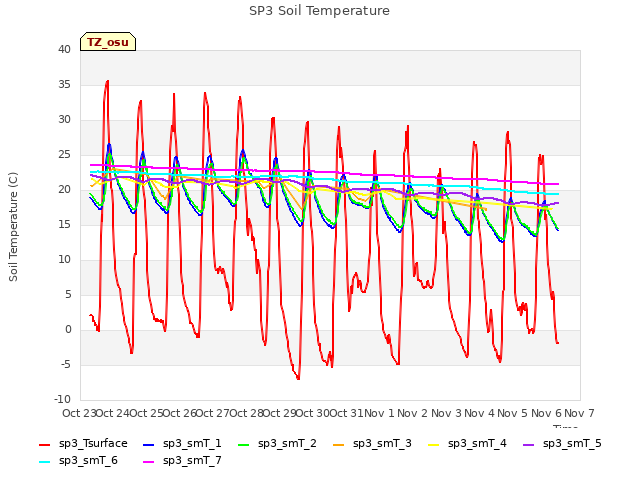Toggle sp3_Tsurface legend entry
This screenshot has width=640, height=480.
(83, 443)
